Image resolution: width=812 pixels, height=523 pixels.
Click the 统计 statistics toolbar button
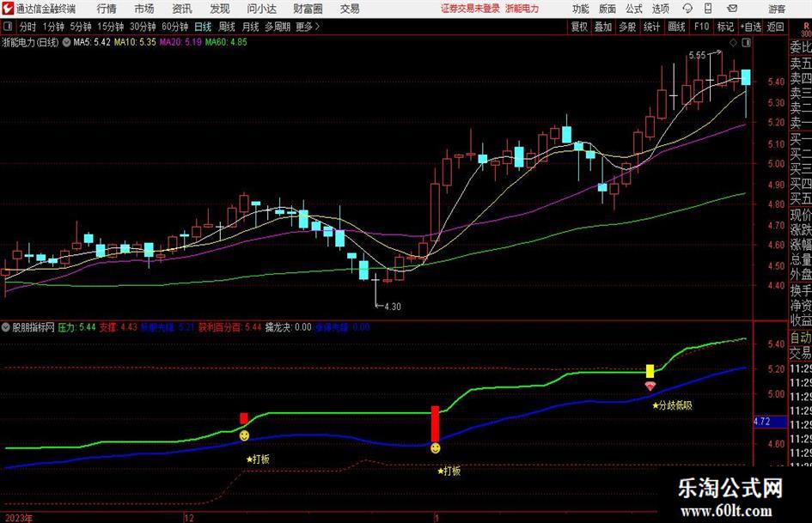pos(651,27)
